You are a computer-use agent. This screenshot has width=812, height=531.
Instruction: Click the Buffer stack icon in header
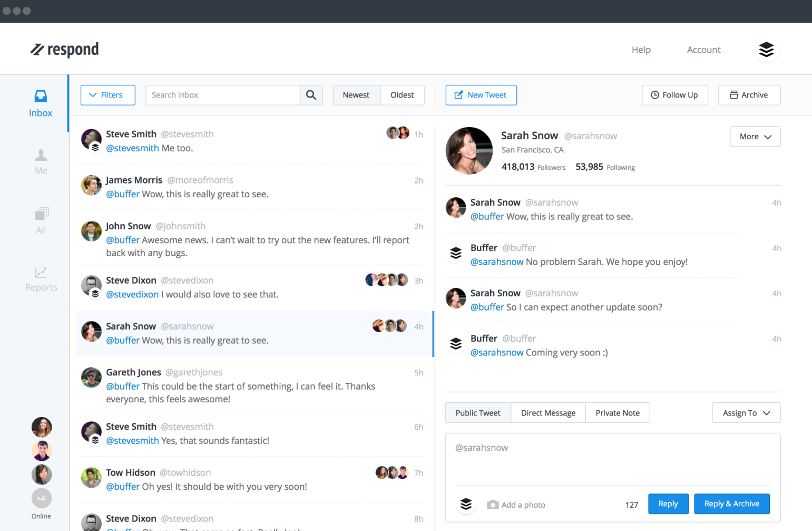pyautogui.click(x=766, y=50)
